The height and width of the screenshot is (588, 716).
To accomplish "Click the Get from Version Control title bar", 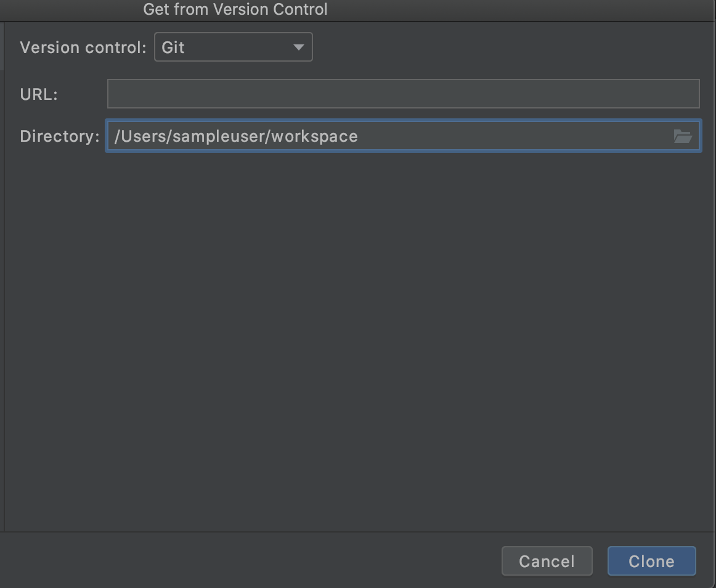I will click(235, 9).
